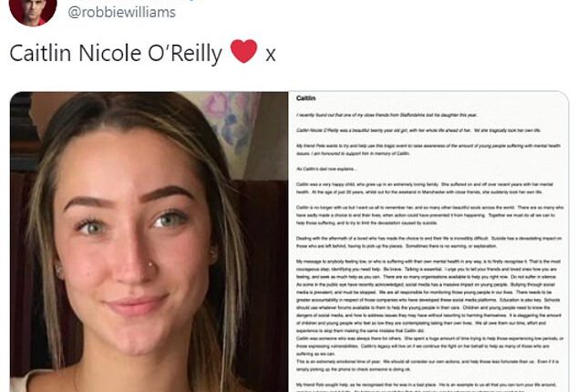
Task: Click the line 'This is an extremely emotional time'
Action: pyautogui.click(x=428, y=366)
